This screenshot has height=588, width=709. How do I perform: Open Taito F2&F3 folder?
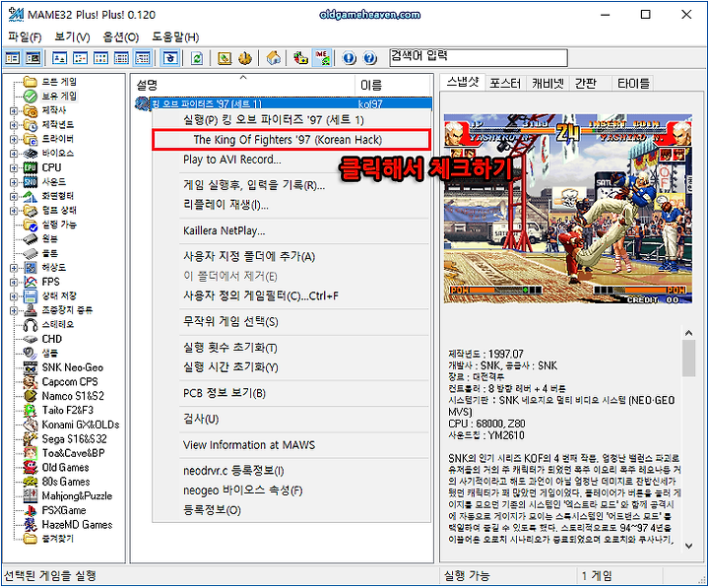coord(67,411)
